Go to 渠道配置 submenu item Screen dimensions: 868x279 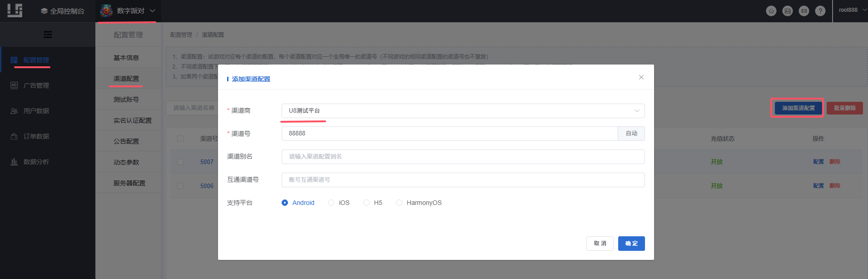(x=126, y=79)
